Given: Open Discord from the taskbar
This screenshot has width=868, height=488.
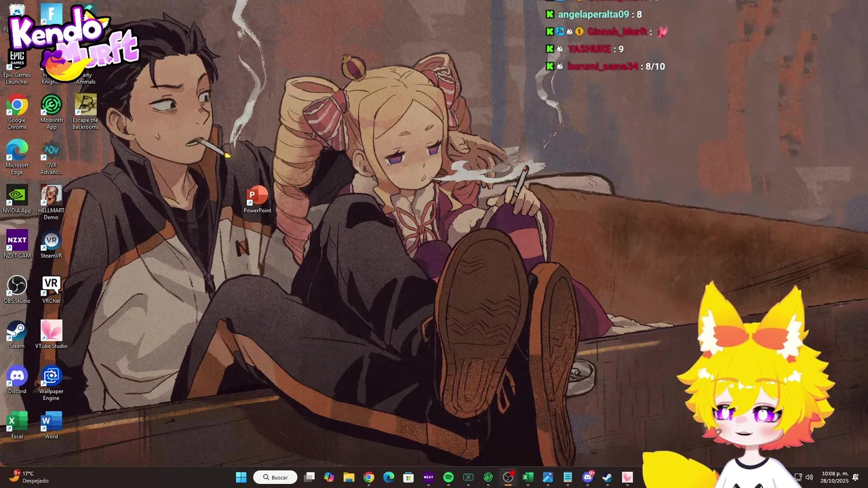Looking at the screenshot, I should pyautogui.click(x=587, y=477).
